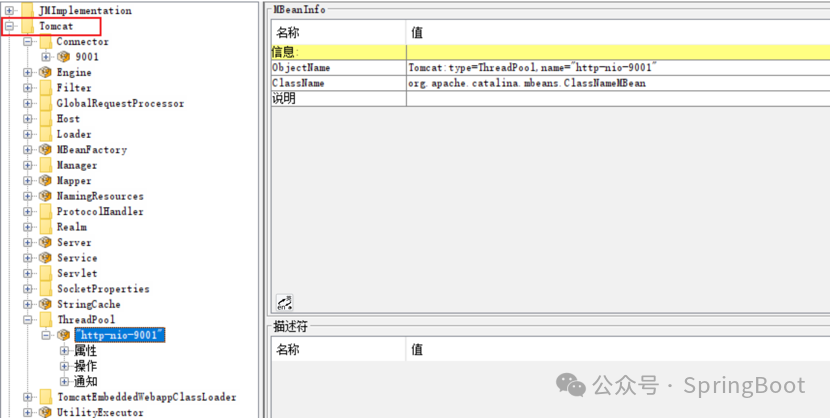Collapse the ThreadPool tree node
Image resolution: width=830 pixels, height=418 pixels.
coord(28,320)
